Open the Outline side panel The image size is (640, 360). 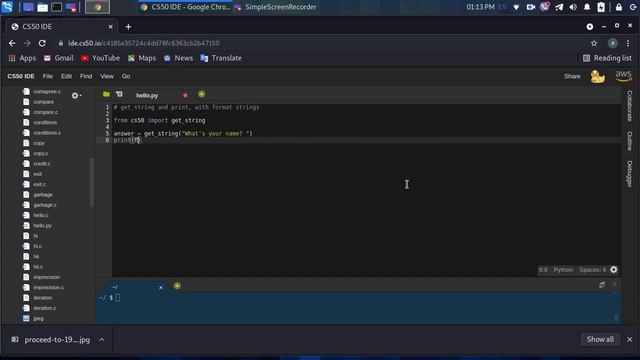click(629, 141)
